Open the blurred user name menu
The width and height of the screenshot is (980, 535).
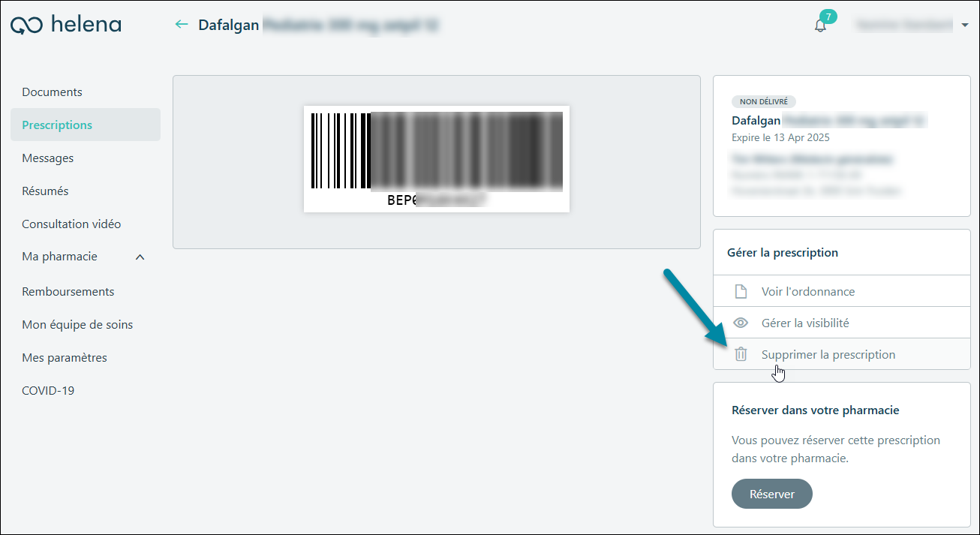[x=903, y=25]
